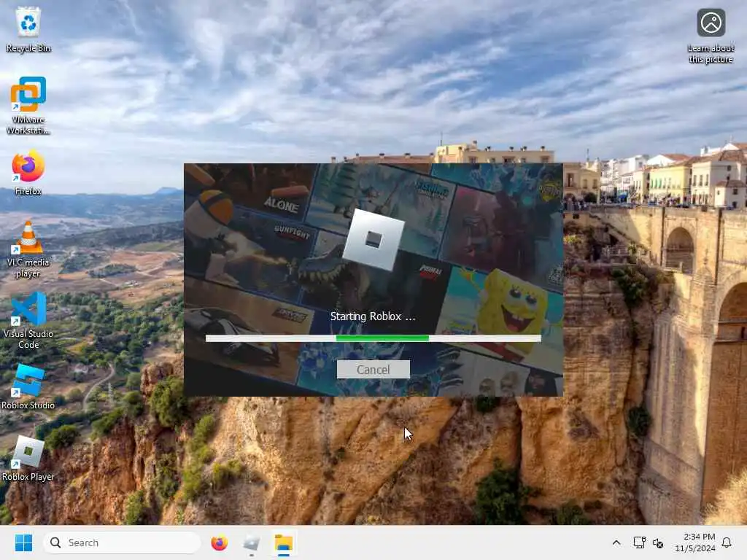Select the Roblox Studio desktop shortcut
This screenshot has width=747, height=560.
(28, 386)
